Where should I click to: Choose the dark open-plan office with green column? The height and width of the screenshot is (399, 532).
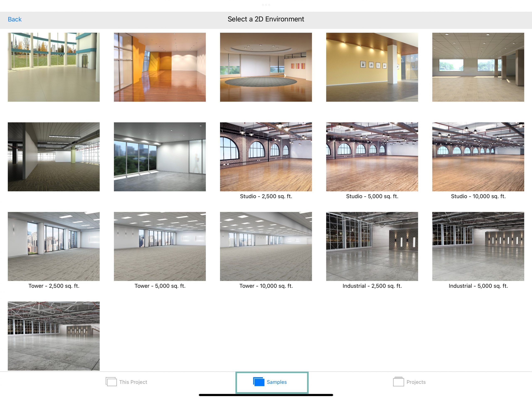(x=54, y=157)
